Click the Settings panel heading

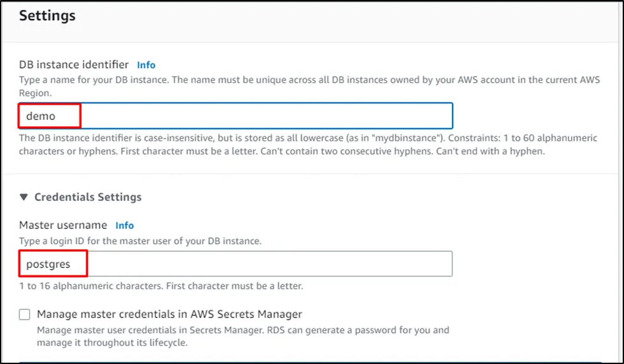(x=47, y=16)
